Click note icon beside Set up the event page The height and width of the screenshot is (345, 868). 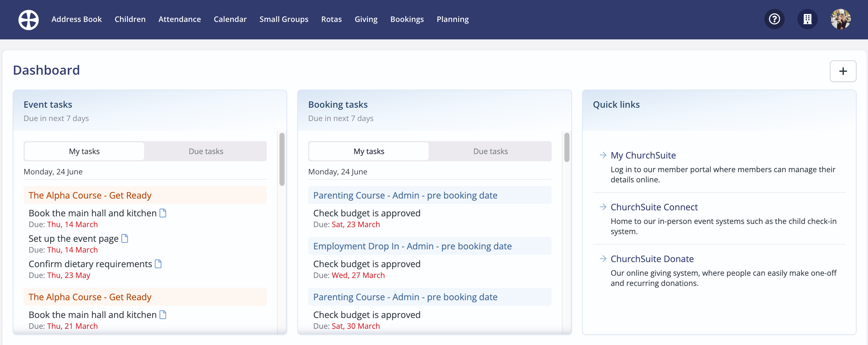coord(125,239)
